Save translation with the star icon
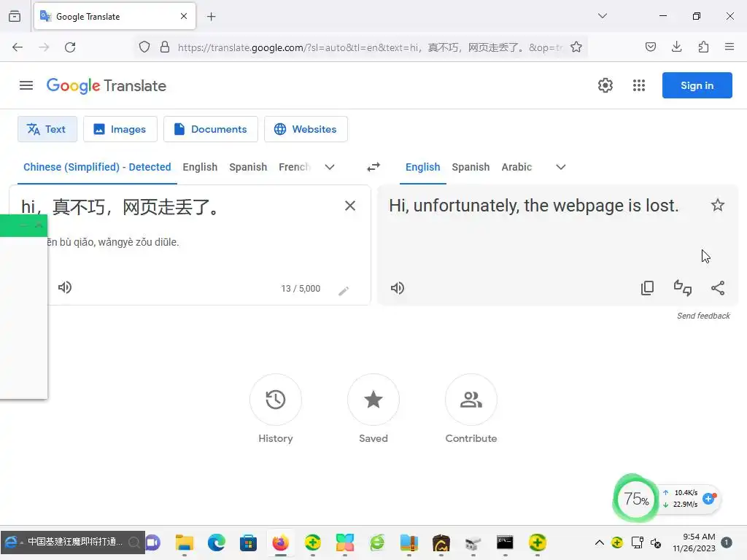 pos(718,205)
